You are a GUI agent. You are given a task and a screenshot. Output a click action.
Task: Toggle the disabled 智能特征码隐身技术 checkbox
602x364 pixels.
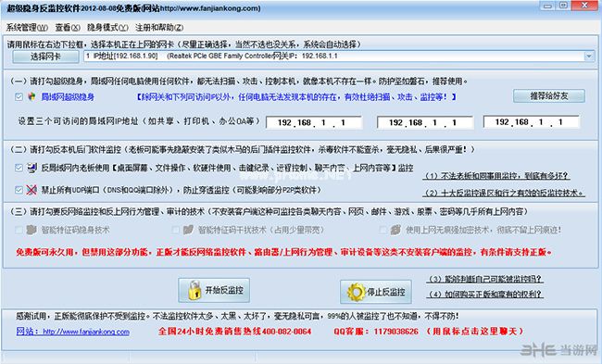coord(19,230)
